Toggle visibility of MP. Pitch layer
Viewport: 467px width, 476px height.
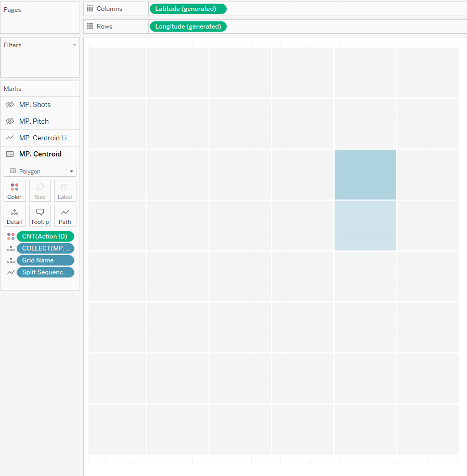point(10,121)
